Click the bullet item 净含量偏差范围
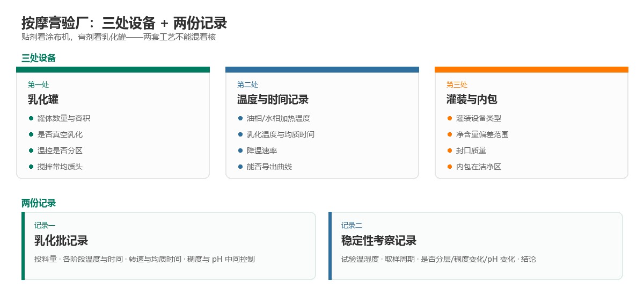Screen dimensions: 644x301 [482, 134]
